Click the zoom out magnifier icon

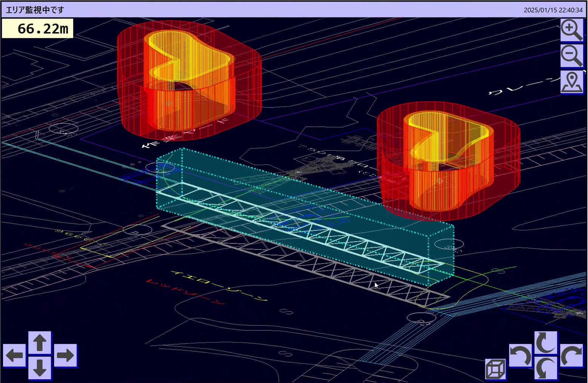[x=571, y=56]
